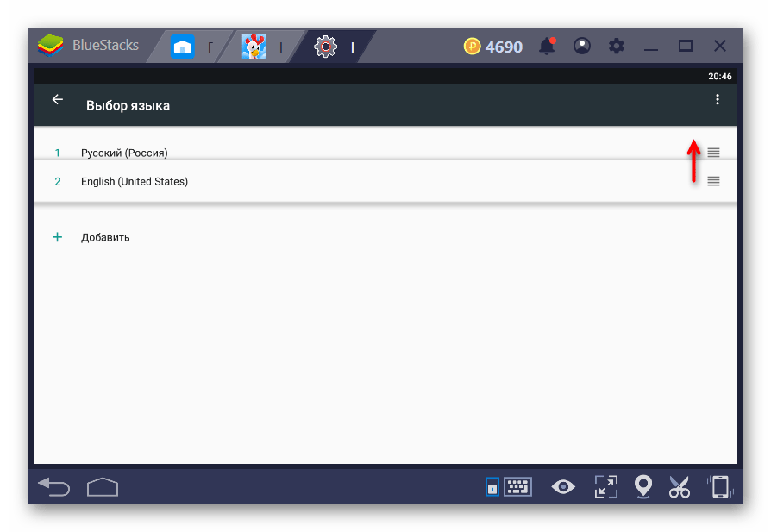
Task: Open the three-dot overflow menu
Action: [718, 99]
